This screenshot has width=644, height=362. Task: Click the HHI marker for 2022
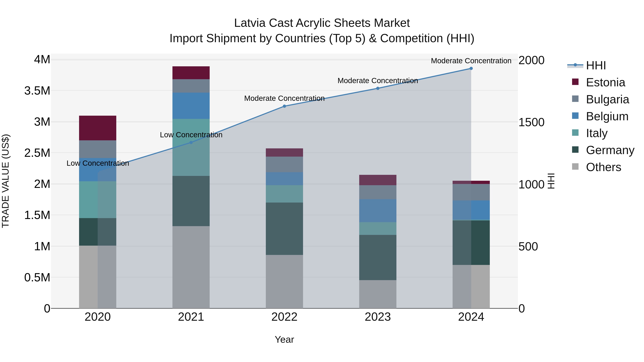[284, 106]
